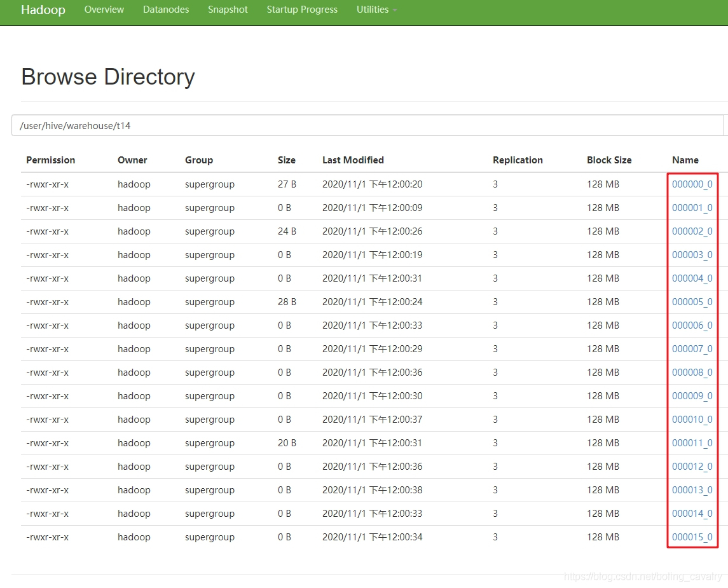Go to the Overview tab
The image size is (728, 588).
(x=104, y=10)
